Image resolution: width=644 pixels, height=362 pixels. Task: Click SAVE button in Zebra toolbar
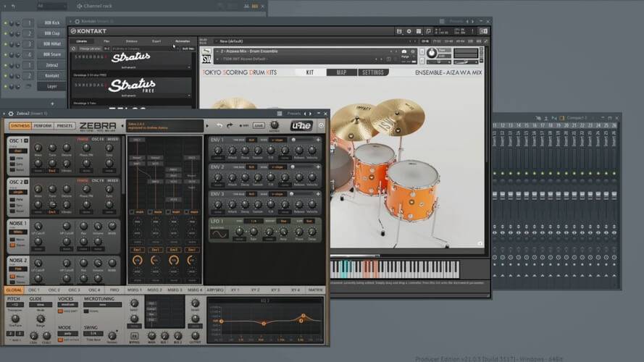click(259, 125)
